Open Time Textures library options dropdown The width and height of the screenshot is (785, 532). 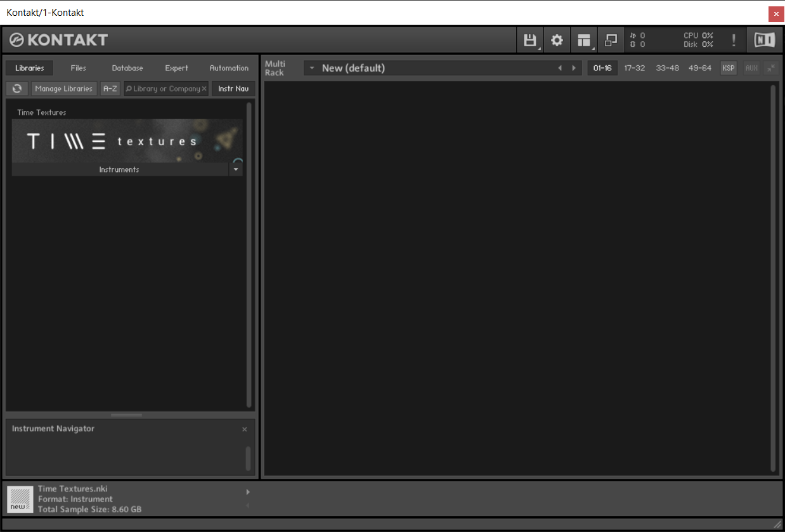236,169
